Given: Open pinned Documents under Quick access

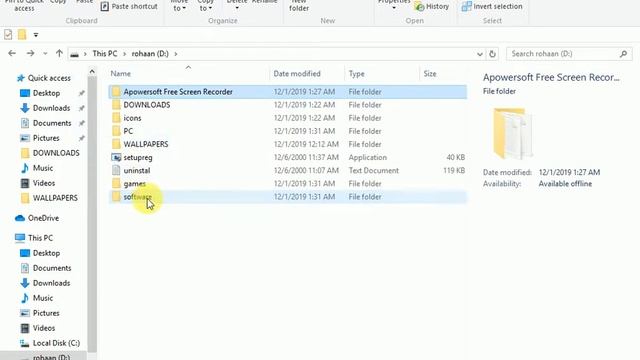Looking at the screenshot, I should (52, 123).
